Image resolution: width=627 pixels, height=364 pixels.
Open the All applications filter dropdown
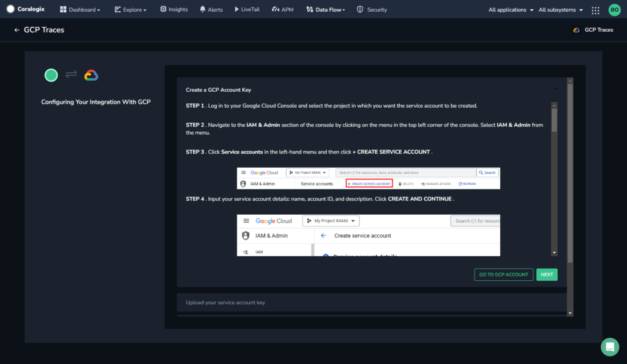click(x=511, y=10)
